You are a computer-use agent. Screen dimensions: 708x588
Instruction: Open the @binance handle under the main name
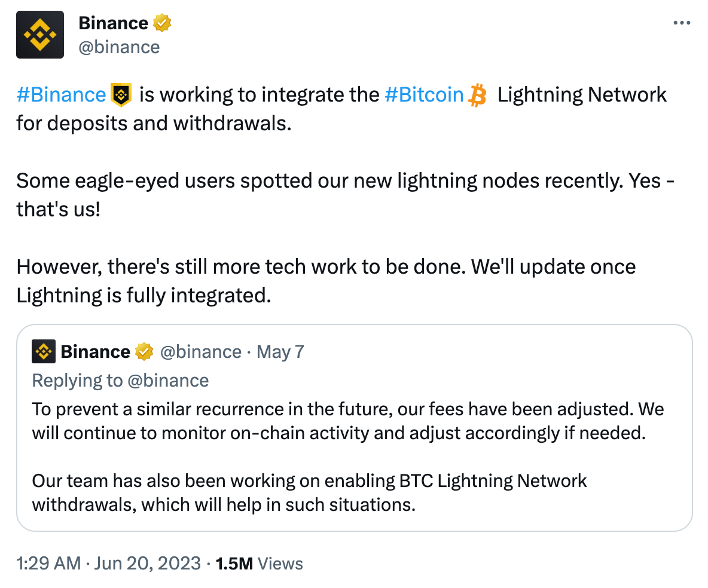coord(119,47)
